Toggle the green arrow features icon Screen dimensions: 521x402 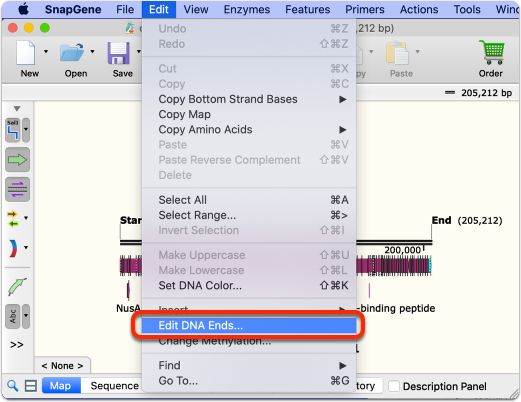[17, 160]
